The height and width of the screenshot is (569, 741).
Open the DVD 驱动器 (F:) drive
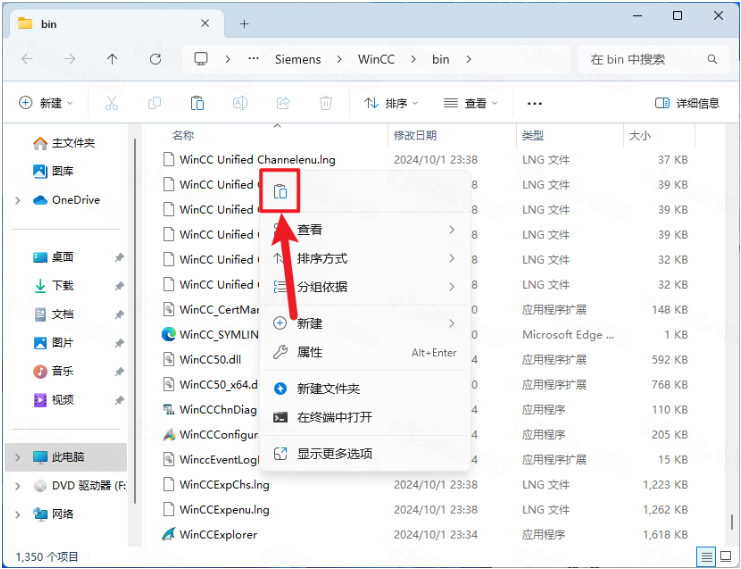(80, 485)
